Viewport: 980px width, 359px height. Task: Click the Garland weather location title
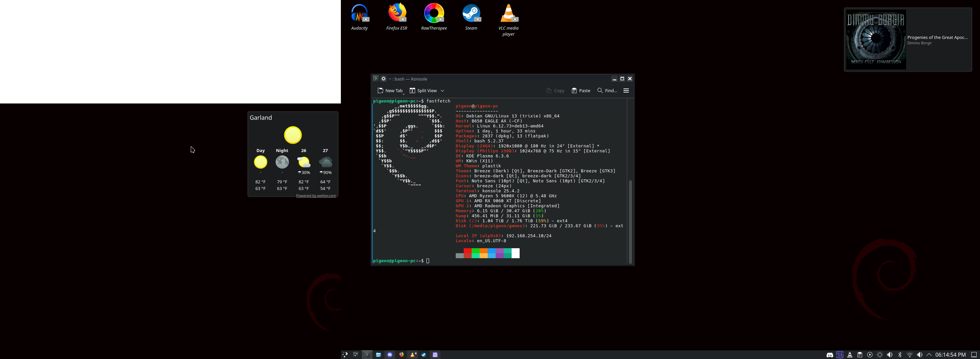tap(261, 118)
